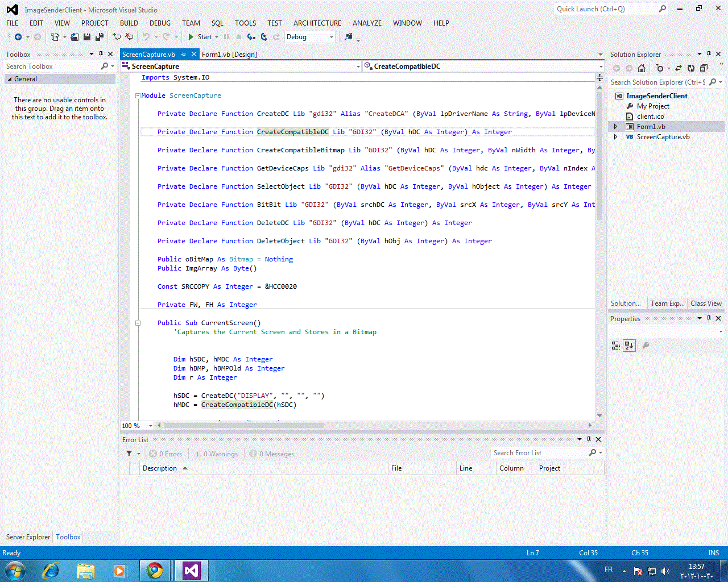Open the Debug configuration dropdown

click(x=331, y=36)
